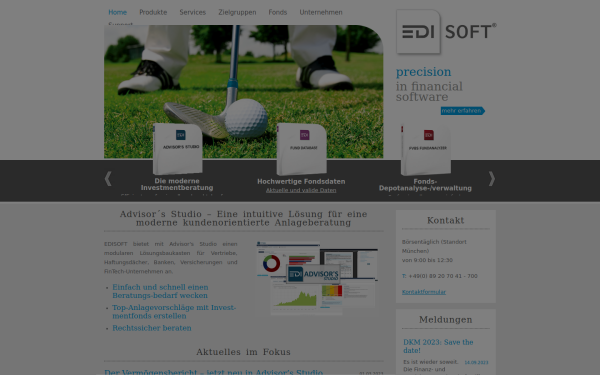
Task: Open 'Einfach und schnell einen Beratungs-bedarf wecken'
Action: click(x=160, y=291)
